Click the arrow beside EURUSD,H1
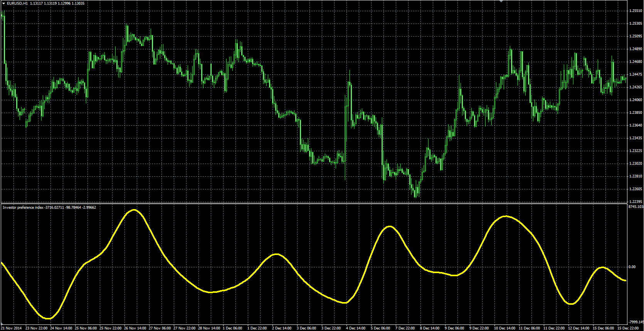The image size is (644, 331). coord(3,3)
